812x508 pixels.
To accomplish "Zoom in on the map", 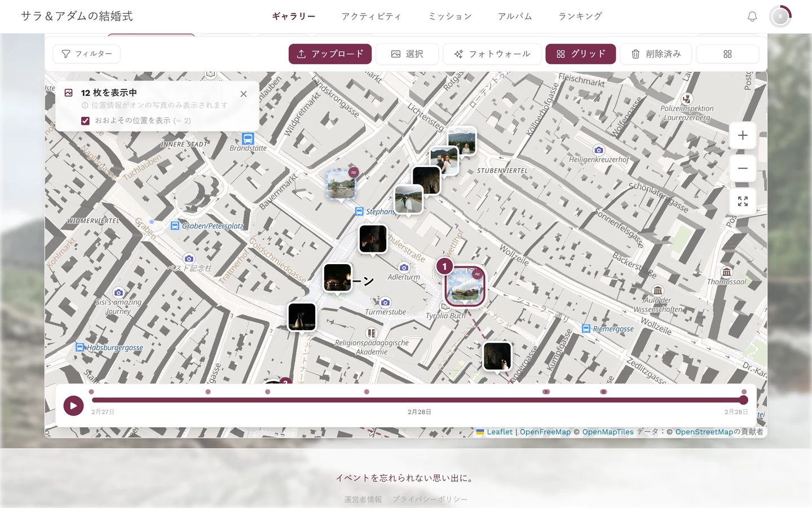I will [743, 135].
